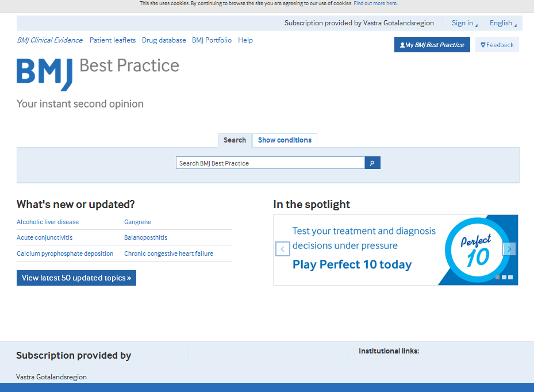Open Patient leaflets link
534x392 pixels.
pos(113,40)
